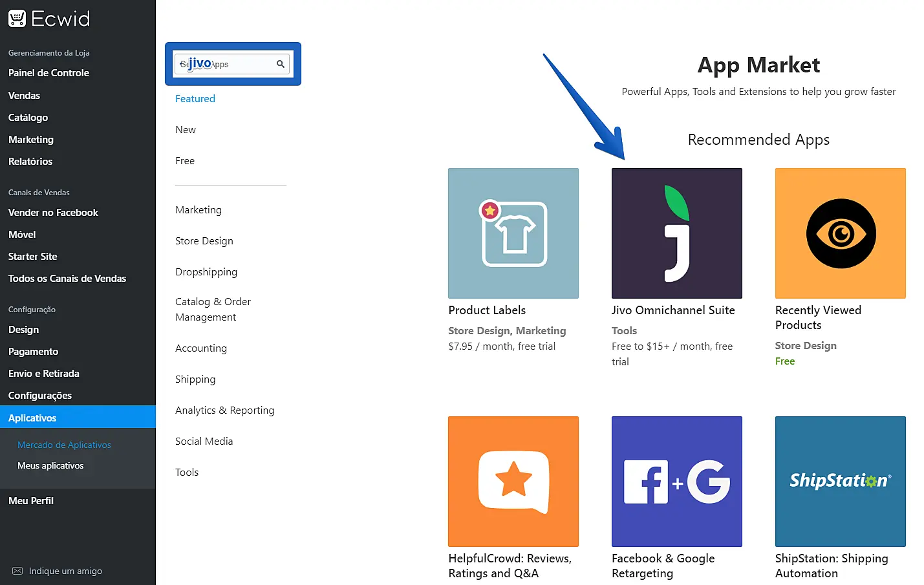Select the Free apps category
Screen dimensions: 924x585
(185, 161)
